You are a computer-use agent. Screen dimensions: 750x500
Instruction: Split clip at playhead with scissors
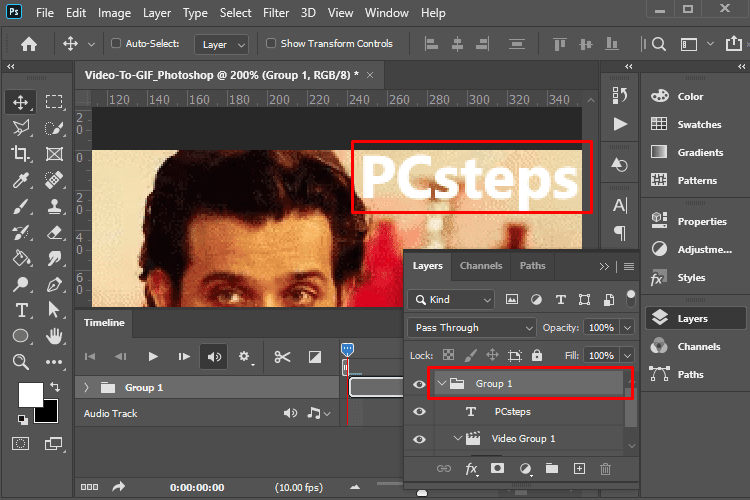[x=282, y=357]
